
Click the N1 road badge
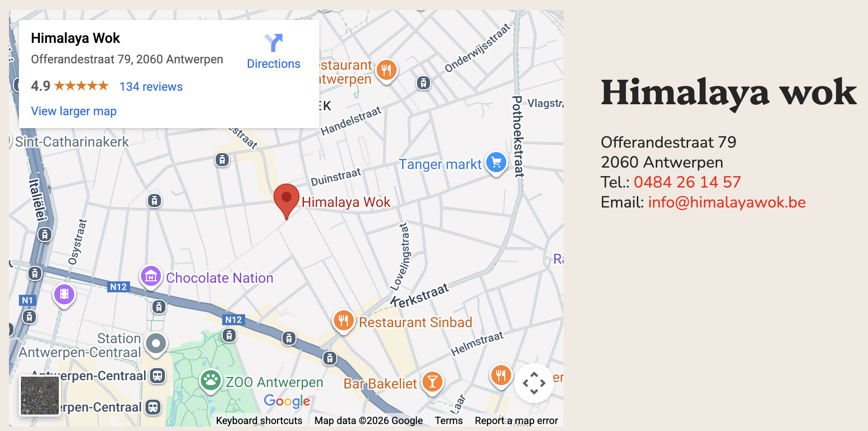click(x=27, y=300)
